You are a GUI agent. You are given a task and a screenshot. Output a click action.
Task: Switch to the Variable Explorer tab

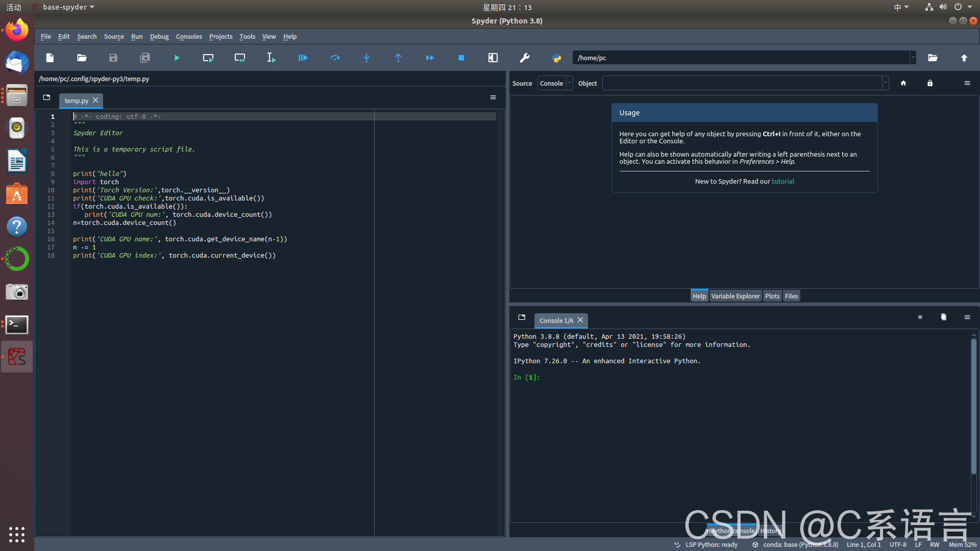[735, 296]
